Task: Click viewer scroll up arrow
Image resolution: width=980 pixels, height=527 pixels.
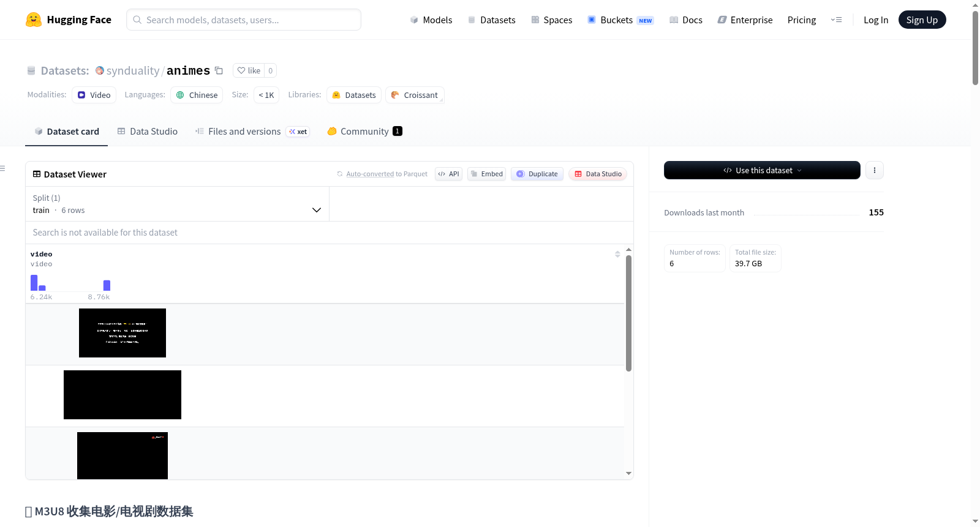Action: pyautogui.click(x=628, y=250)
